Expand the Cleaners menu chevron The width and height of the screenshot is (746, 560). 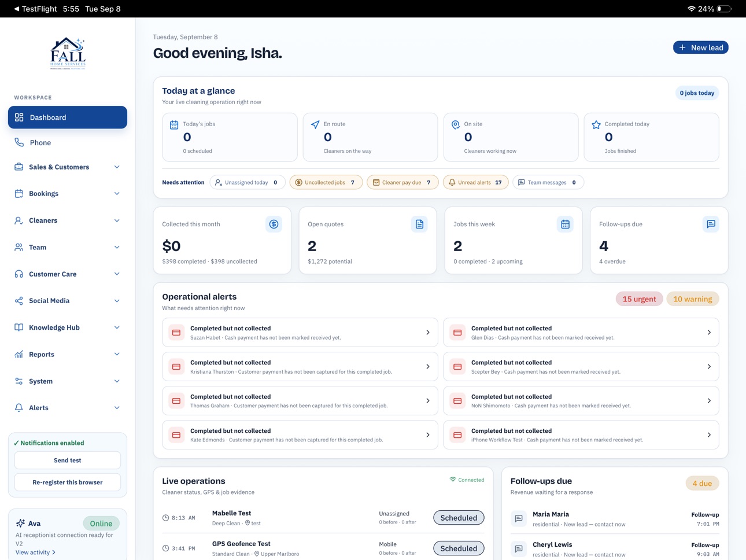tap(117, 220)
